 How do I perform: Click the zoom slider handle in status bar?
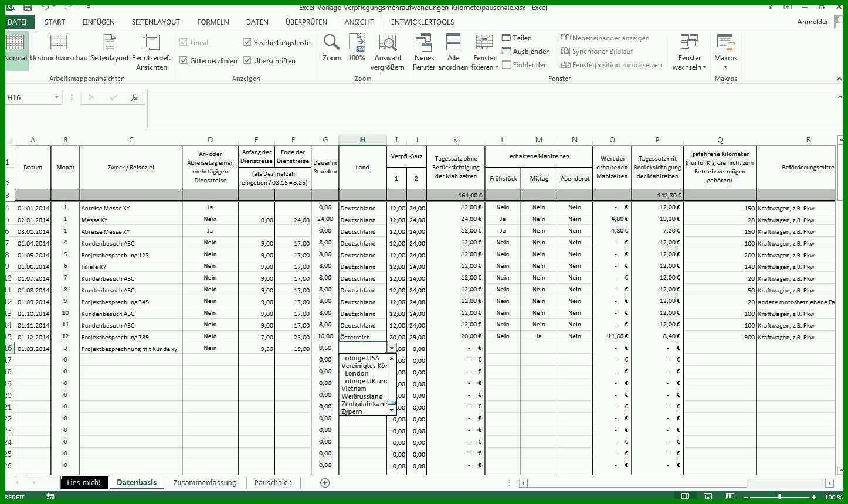pos(779,498)
